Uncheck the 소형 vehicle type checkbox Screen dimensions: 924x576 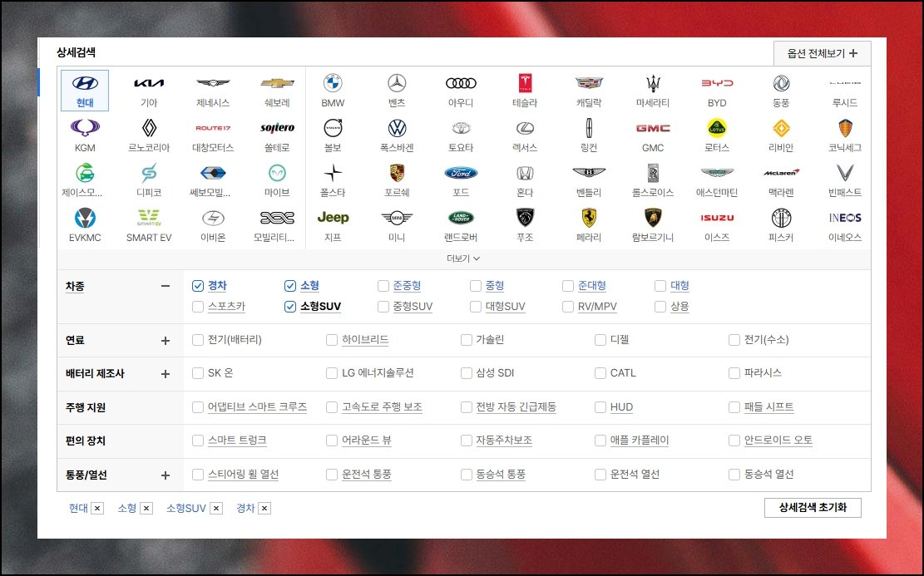click(290, 286)
